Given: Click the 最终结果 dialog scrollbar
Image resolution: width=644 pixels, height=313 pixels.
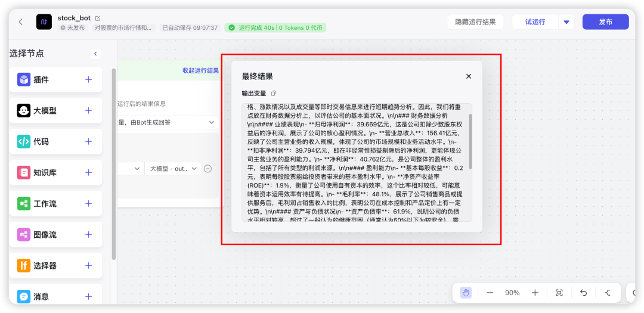Looking at the screenshot, I should click(x=470, y=141).
